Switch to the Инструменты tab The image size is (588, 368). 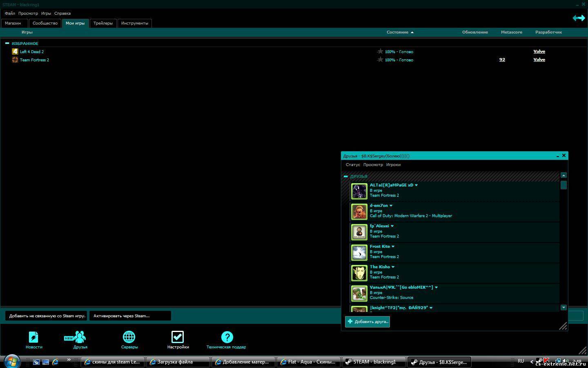[x=135, y=23]
